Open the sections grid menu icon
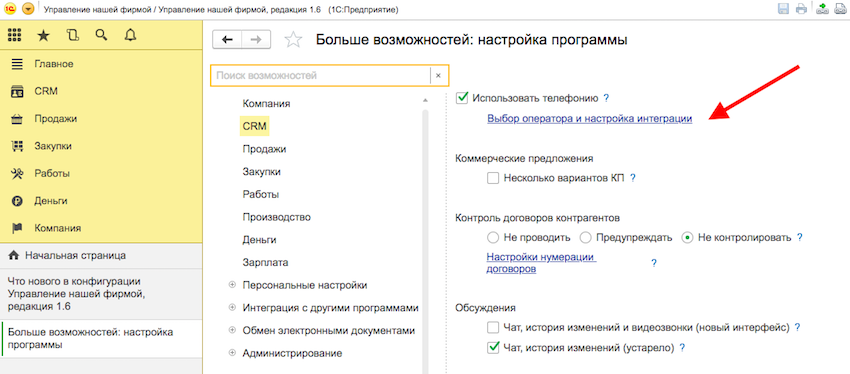850x374 pixels. tap(14, 36)
